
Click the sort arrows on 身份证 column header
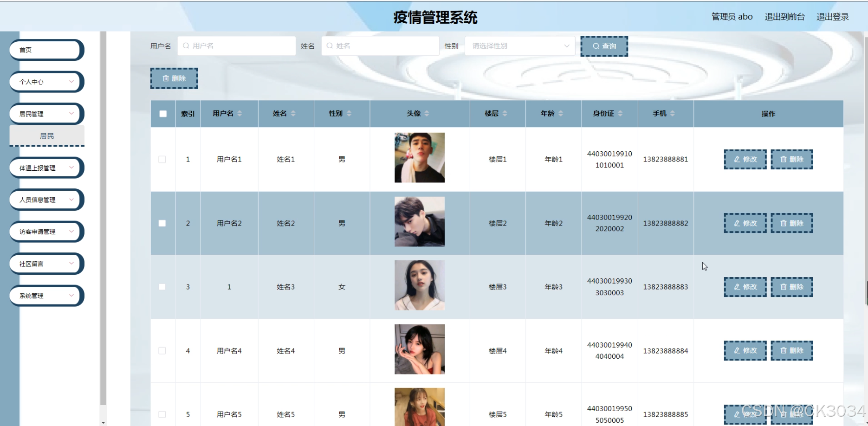point(620,114)
